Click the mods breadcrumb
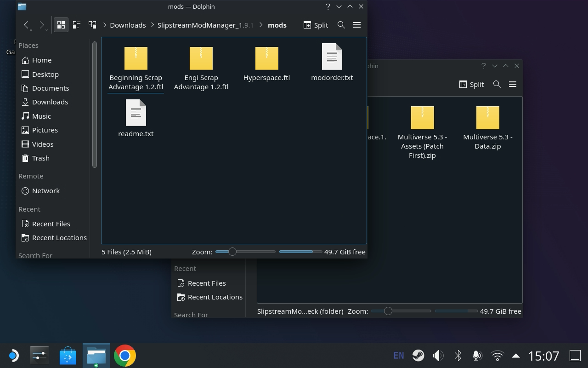The width and height of the screenshot is (588, 368). click(277, 25)
